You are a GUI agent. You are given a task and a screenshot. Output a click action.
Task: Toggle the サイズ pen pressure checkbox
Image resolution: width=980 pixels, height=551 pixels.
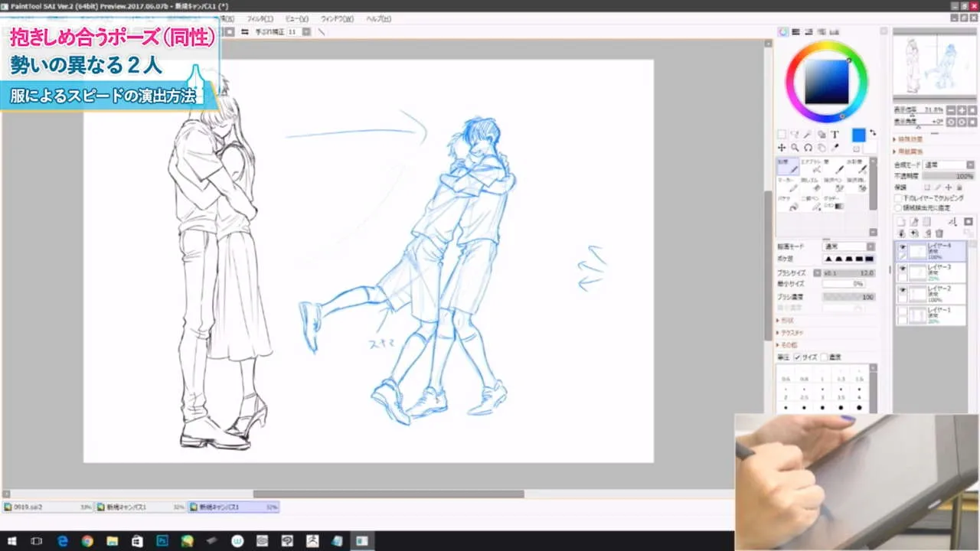point(799,356)
